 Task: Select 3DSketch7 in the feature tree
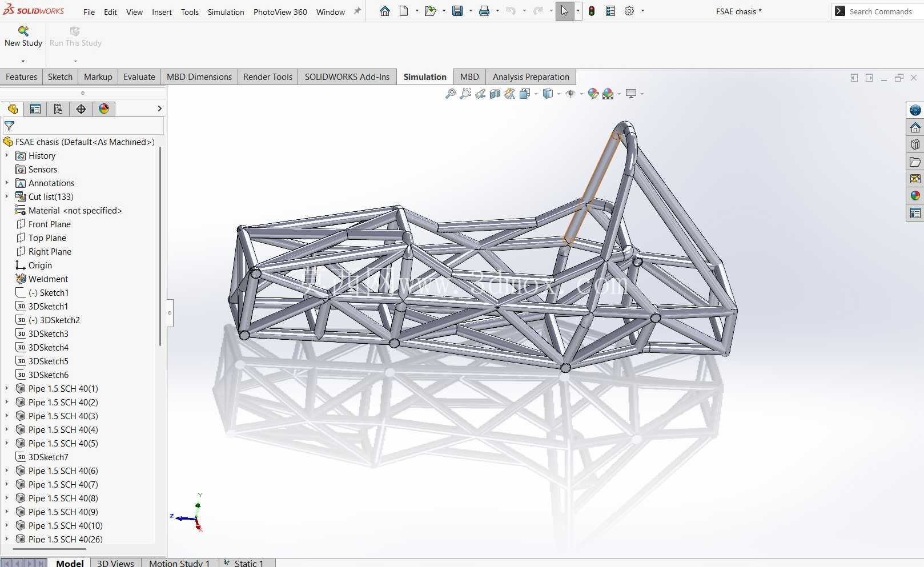tap(48, 457)
